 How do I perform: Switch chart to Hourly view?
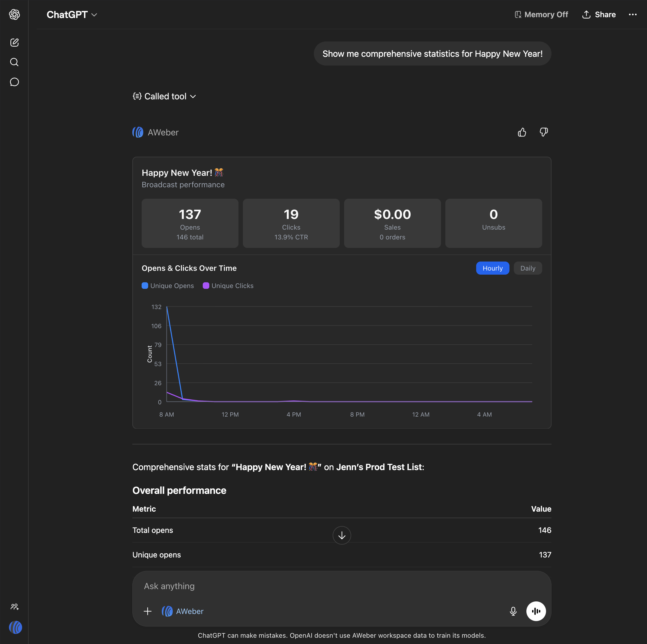492,268
